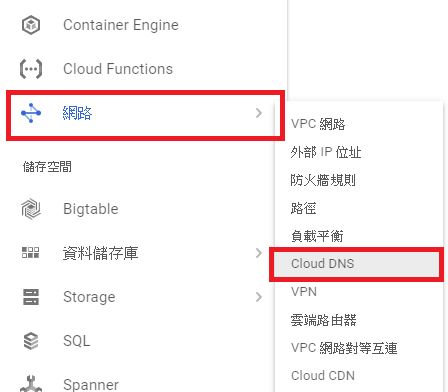Click the Storage drive icon

point(31,297)
